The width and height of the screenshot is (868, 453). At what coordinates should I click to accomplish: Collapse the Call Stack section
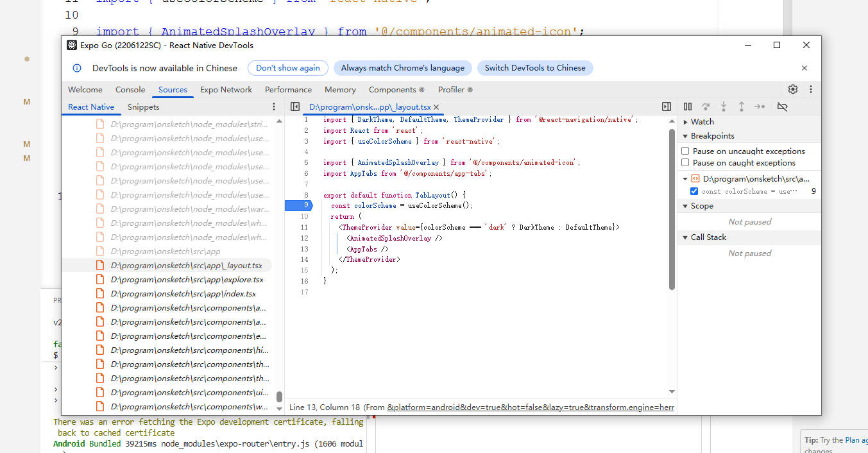[x=685, y=237]
